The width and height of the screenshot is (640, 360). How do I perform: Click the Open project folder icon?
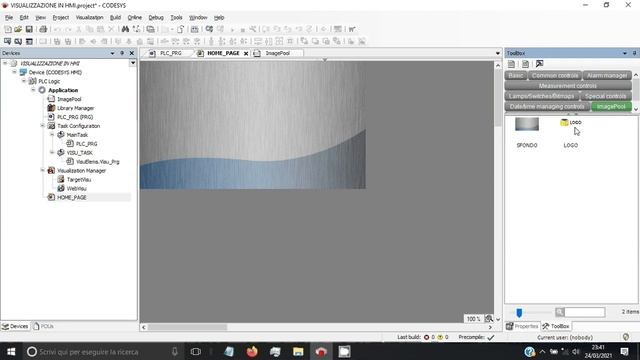tap(18, 29)
